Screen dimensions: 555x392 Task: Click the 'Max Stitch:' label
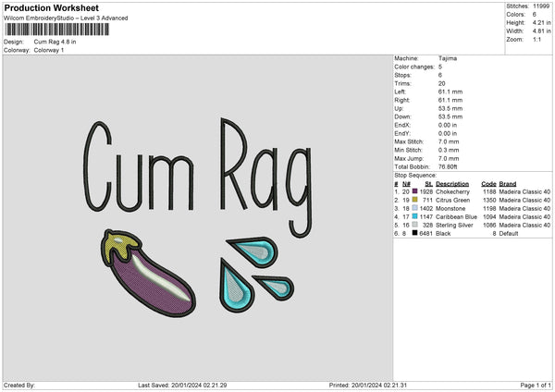coord(409,141)
